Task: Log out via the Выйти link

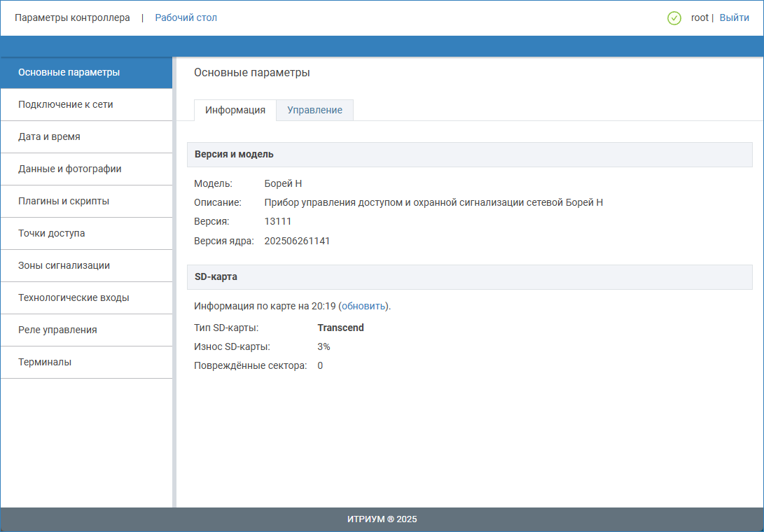Action: pos(735,18)
